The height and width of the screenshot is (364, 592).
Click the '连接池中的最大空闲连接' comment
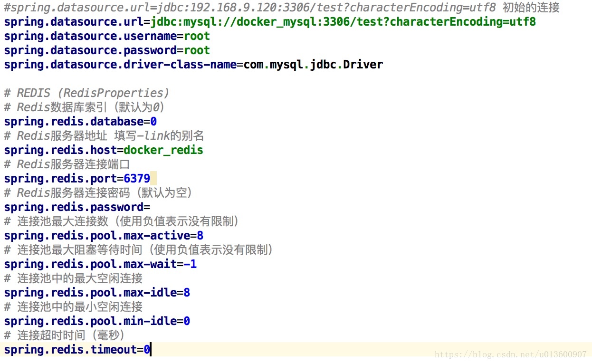(x=73, y=278)
